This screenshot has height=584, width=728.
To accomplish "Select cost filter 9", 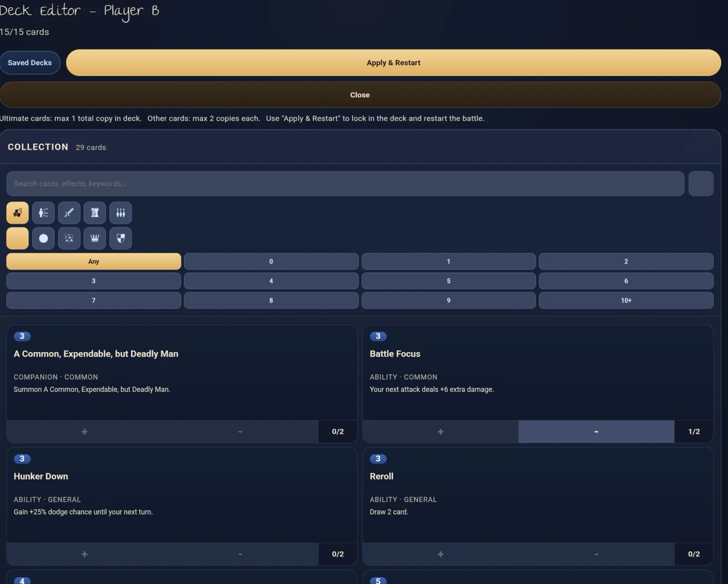I will coord(449,300).
